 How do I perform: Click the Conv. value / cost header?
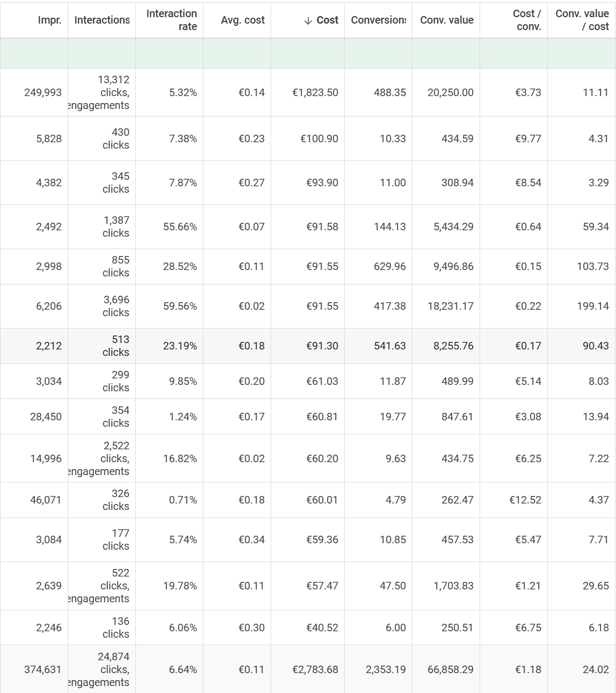point(582,20)
